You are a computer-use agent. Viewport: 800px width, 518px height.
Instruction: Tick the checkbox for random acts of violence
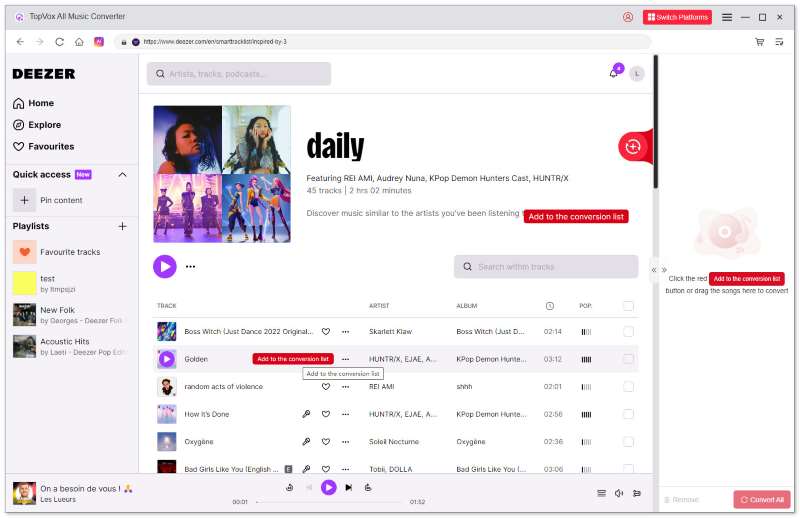click(x=628, y=387)
